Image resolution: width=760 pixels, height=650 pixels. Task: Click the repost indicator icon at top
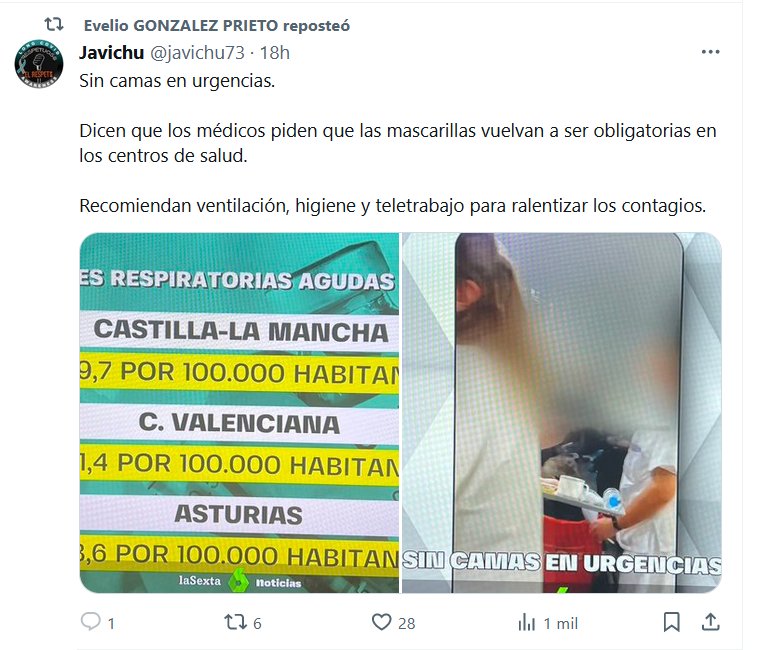(x=53, y=24)
